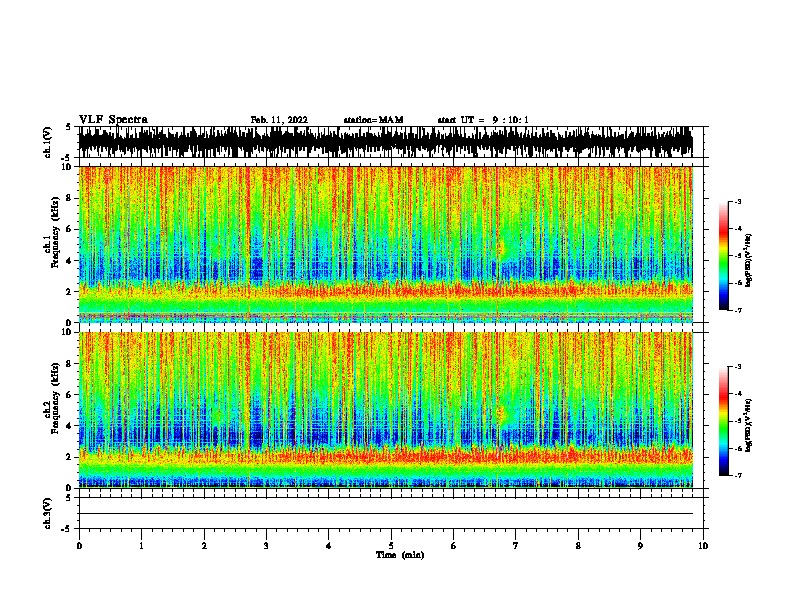
Task: Click the ch.1 frequency axis "6" tick label
Action: pyautogui.click(x=70, y=229)
